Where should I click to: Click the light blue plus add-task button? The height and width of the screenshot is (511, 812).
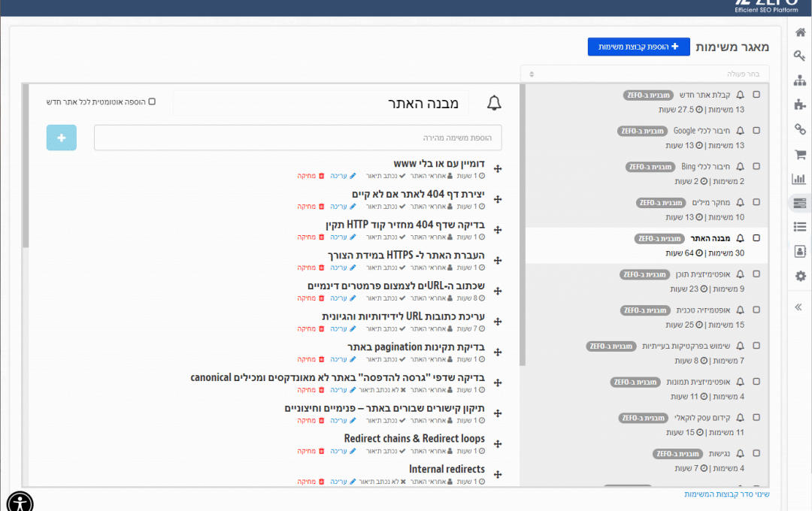click(62, 138)
